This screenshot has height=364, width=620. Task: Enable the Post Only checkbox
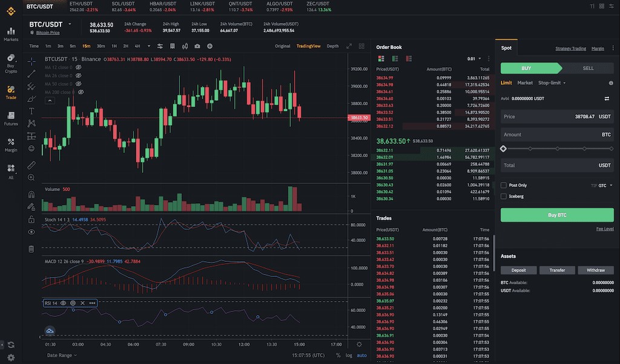[503, 185]
